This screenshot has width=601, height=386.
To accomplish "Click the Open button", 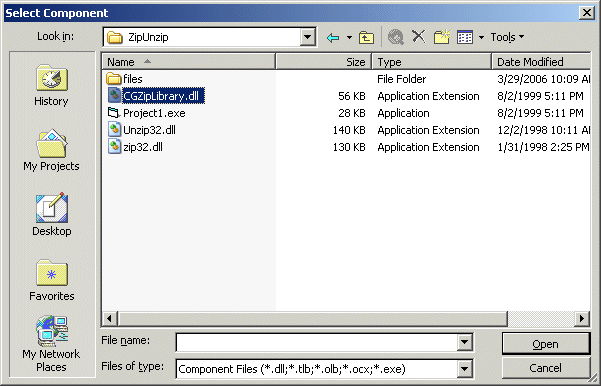I will (545, 344).
